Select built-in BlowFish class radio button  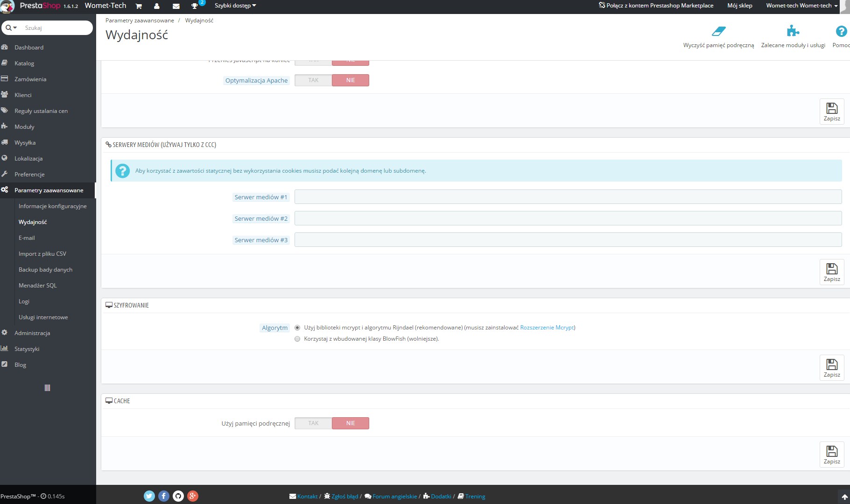click(x=297, y=339)
